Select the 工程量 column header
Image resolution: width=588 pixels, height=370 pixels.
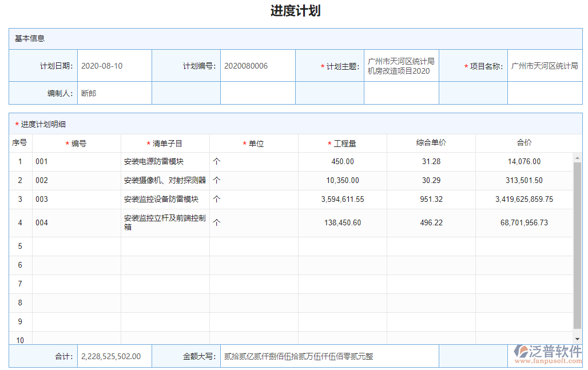(341, 143)
